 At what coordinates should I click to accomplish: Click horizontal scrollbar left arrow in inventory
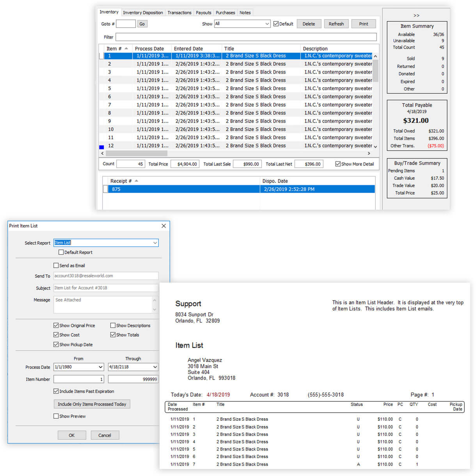click(x=103, y=154)
